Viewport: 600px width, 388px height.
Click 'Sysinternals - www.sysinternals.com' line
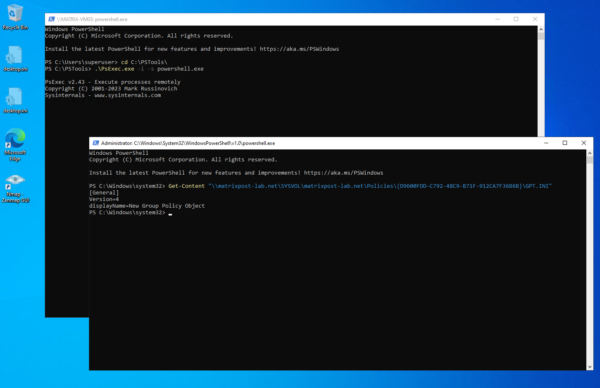pos(103,95)
